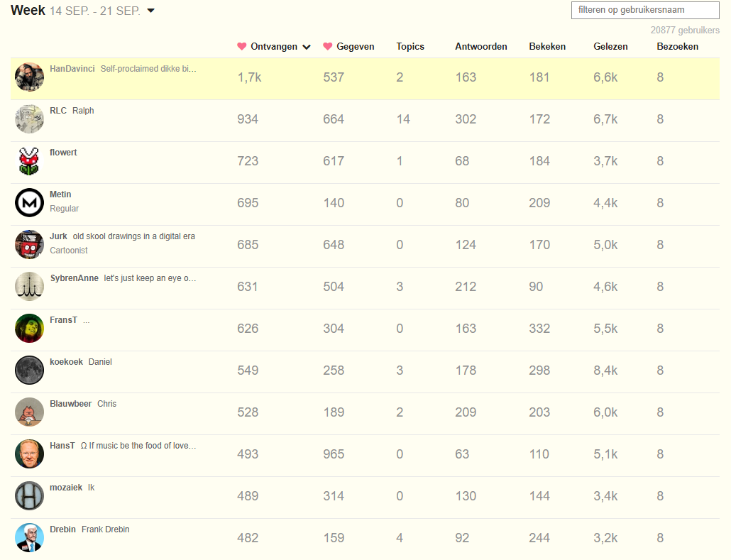Viewport: 731px width, 560px height.
Task: Focus the filteren op gebruikersnaam field
Action: coord(645,10)
